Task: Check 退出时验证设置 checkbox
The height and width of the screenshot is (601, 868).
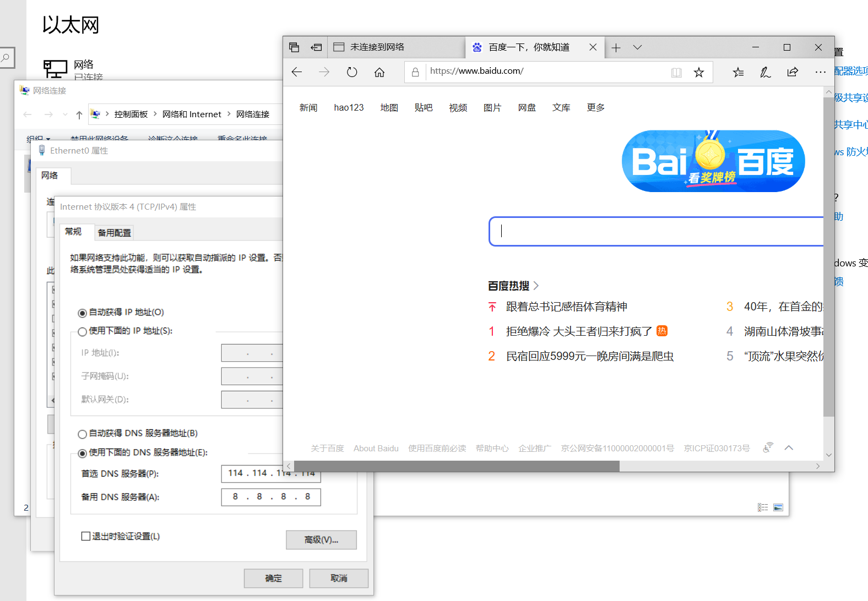Action: (86, 536)
